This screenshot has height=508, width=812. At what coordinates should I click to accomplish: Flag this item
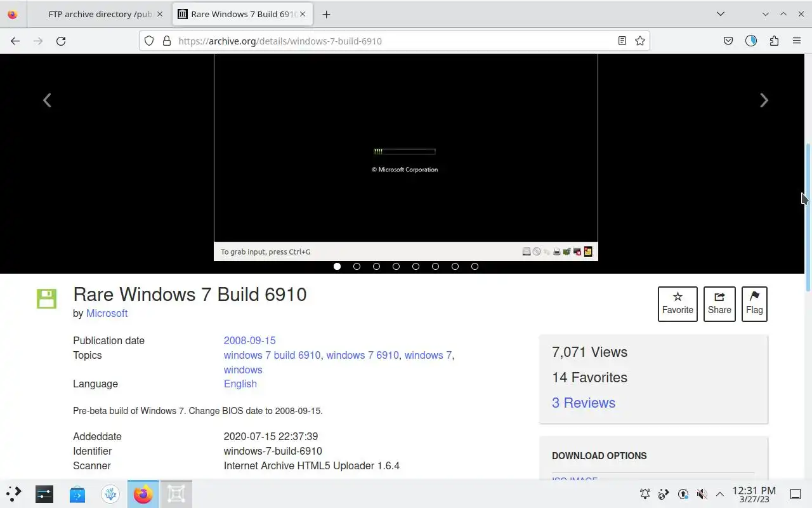(x=754, y=304)
